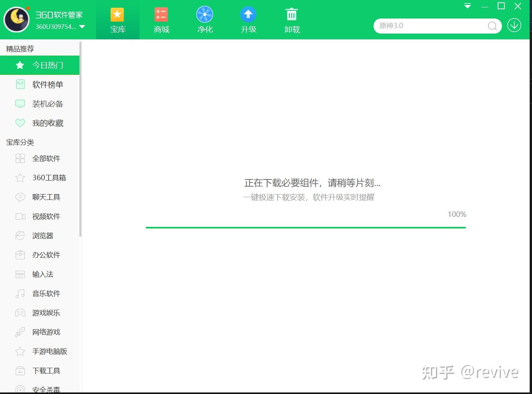This screenshot has width=532, height=394.
Task: Open the 360 user avatar menu
Action: [x=16, y=19]
